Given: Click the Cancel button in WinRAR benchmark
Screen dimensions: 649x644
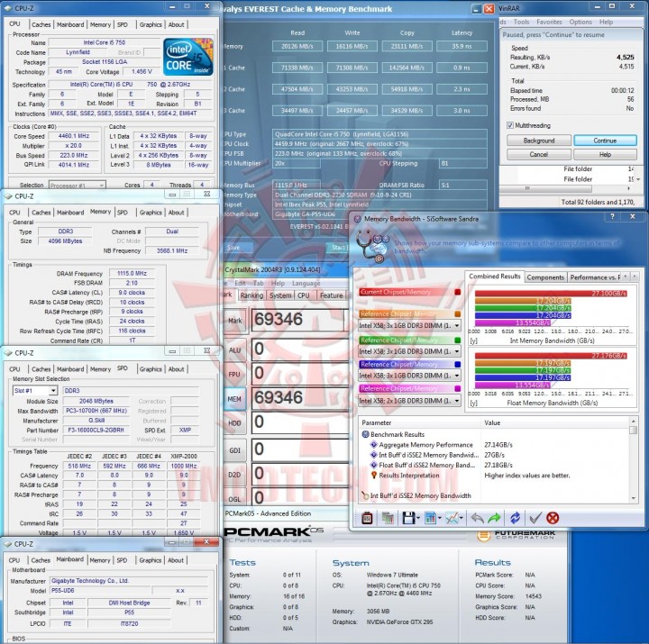Looking at the screenshot, I should coord(538,154).
